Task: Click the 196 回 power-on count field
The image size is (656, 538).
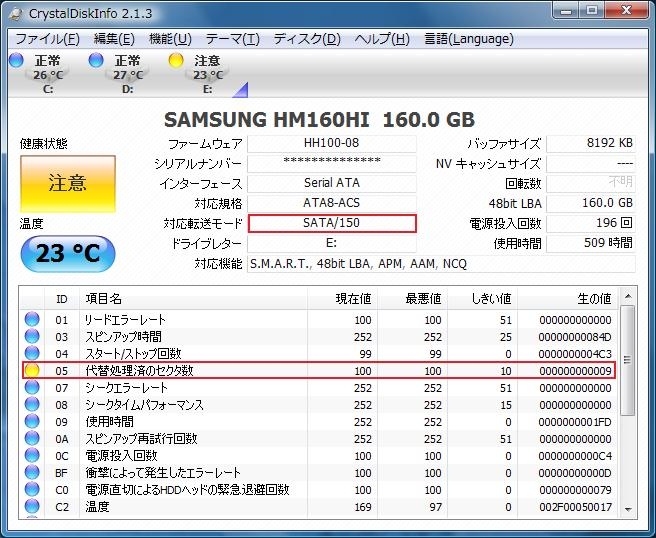Action: (591, 223)
